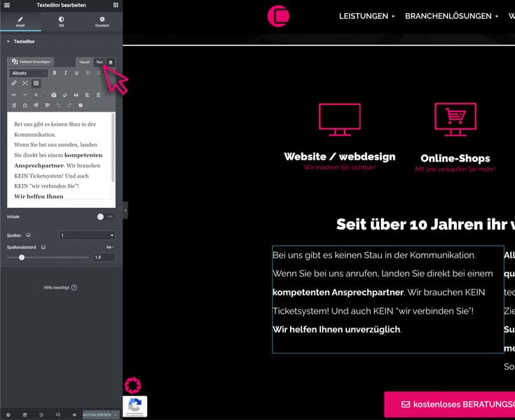
Task: Open the Spalten responsive device icon
Action: 29,235
